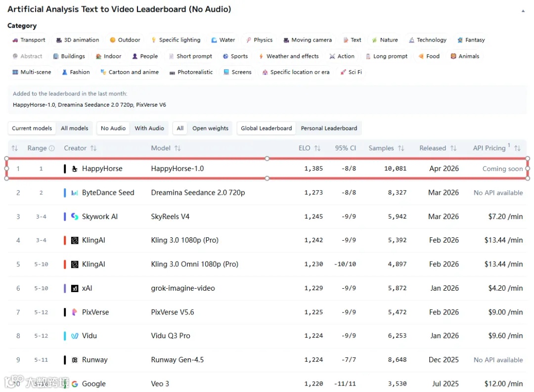This screenshot has height=392, width=534.
Task: Open the grok-imagine-video model entry
Action: [x=183, y=289]
